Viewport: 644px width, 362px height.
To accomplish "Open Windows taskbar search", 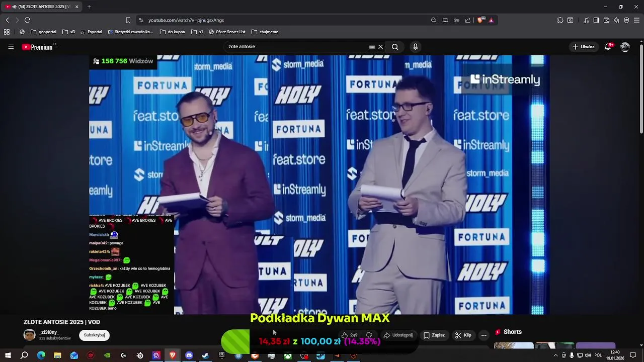I will (x=24, y=355).
